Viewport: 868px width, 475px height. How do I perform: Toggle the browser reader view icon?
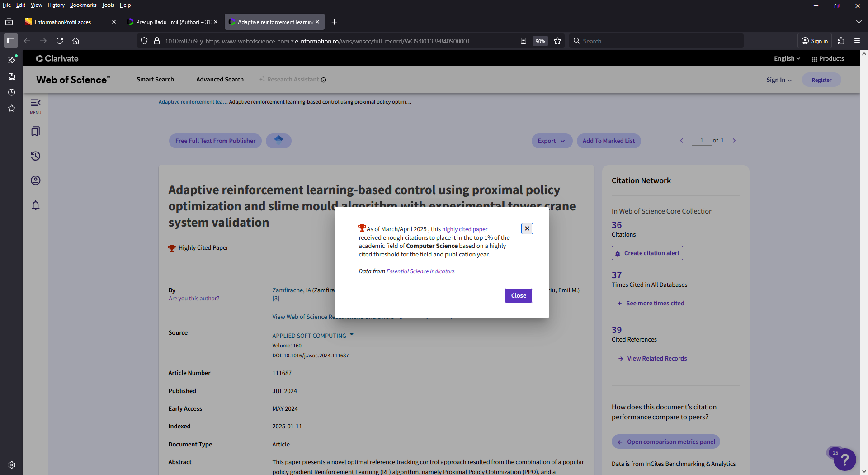pyautogui.click(x=523, y=41)
